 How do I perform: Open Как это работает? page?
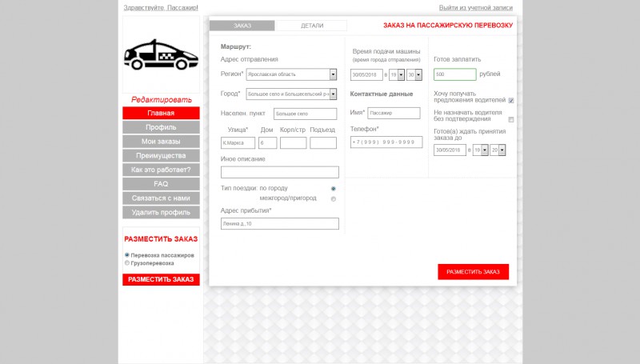(x=161, y=170)
